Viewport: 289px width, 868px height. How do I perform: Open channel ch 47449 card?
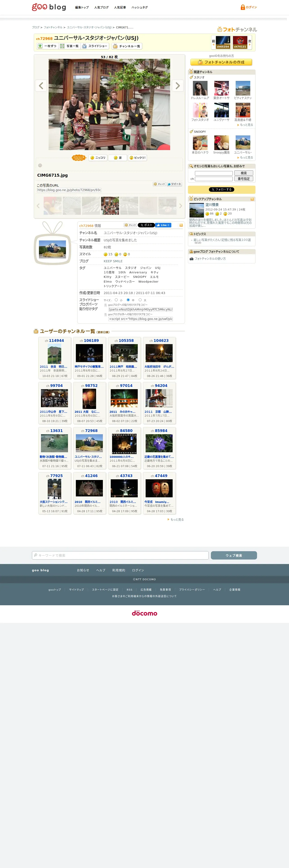pyautogui.click(x=159, y=493)
